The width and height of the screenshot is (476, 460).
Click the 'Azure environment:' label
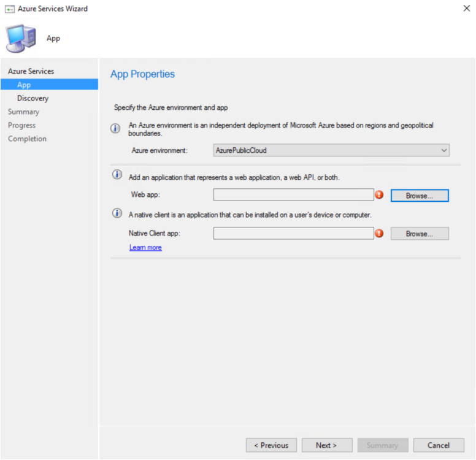click(x=159, y=150)
